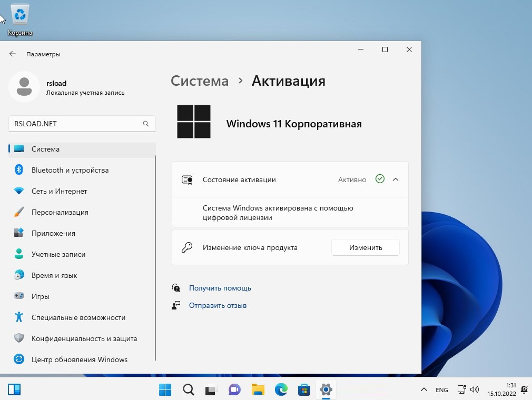This screenshot has height=400, width=532.
Task: Click the RSLOAD.NET search field
Action: (x=82, y=123)
